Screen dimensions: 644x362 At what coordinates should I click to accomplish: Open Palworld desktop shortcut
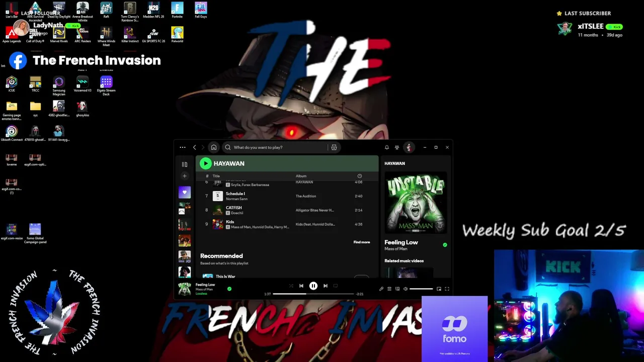click(x=177, y=35)
